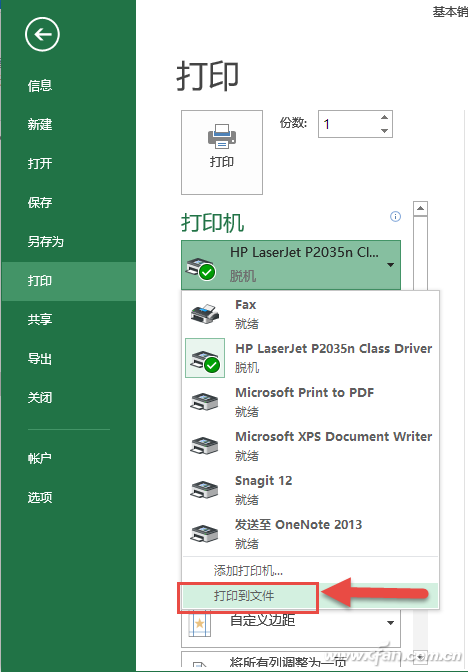
Task: Increase copies with the up stepper arrow
Action: click(x=384, y=117)
